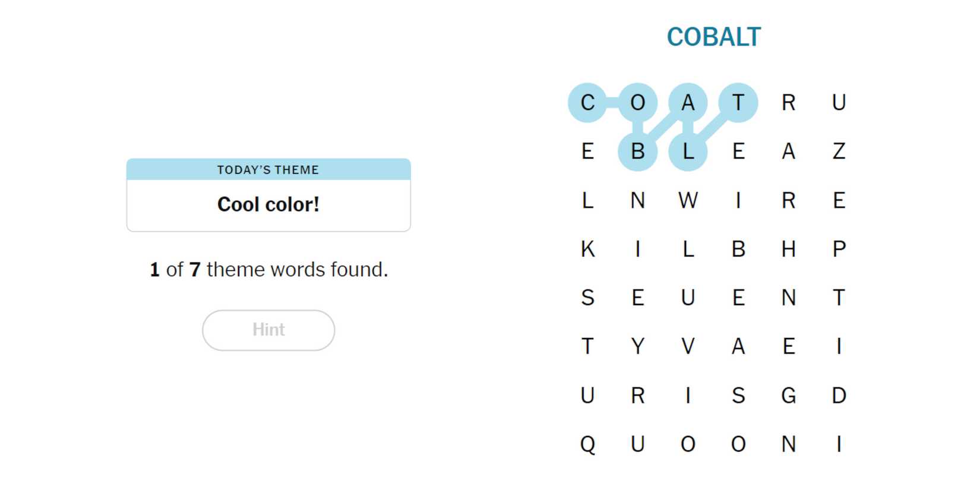Pick the letter P in the grid
The height and width of the screenshot is (490, 980).
coord(839,249)
